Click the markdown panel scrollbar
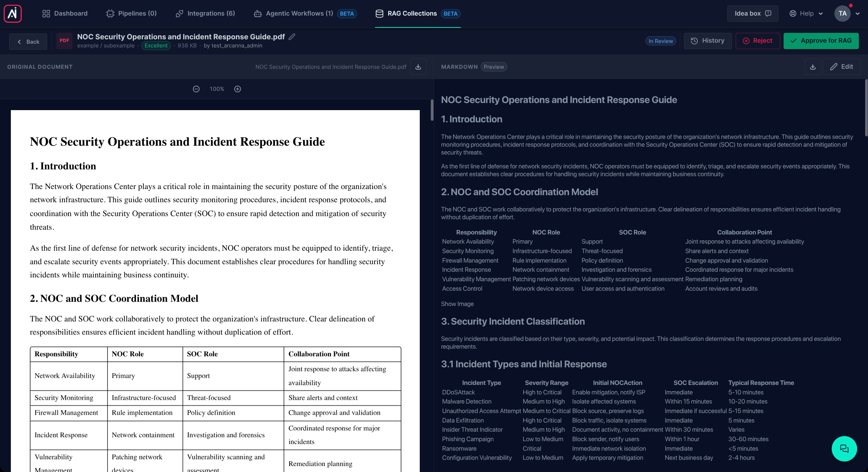868x472 pixels. click(x=866, y=108)
